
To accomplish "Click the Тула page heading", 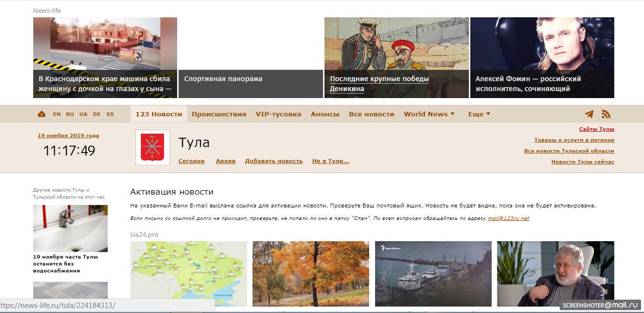I will (x=194, y=143).
